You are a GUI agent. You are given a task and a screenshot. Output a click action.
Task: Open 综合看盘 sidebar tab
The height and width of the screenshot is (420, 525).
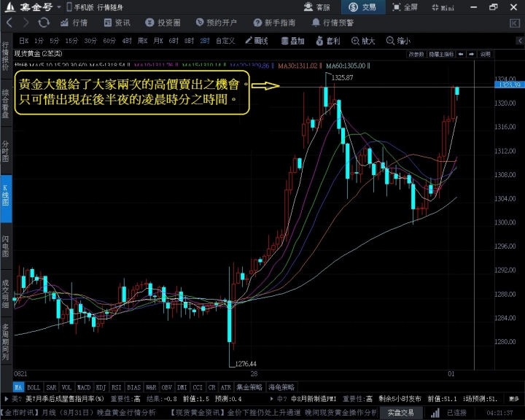(x=6, y=104)
